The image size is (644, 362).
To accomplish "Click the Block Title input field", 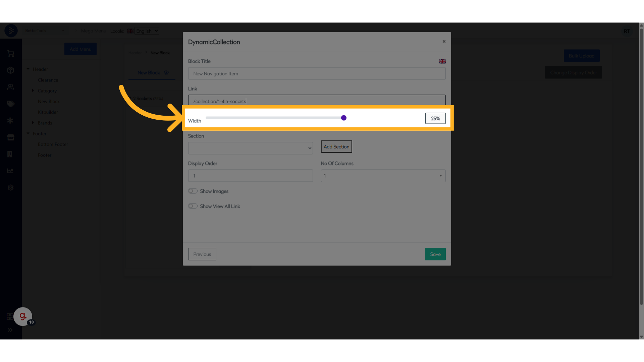I will point(317,74).
